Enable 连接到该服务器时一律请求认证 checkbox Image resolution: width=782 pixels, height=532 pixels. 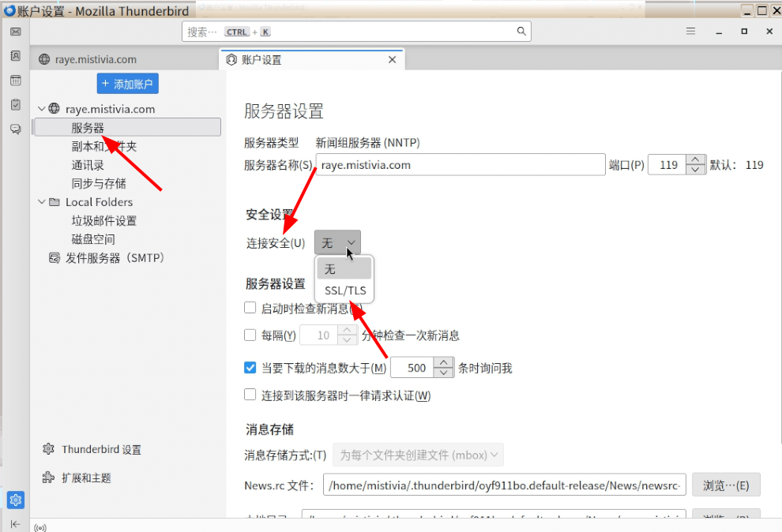tap(250, 395)
